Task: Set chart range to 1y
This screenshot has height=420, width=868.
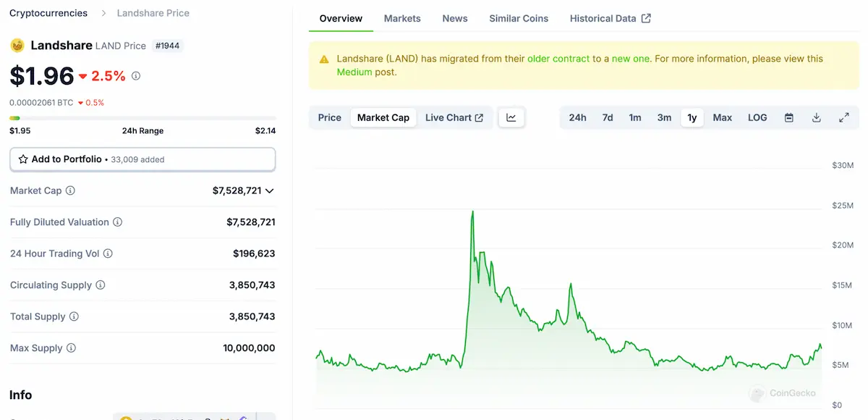Action: [x=692, y=117]
